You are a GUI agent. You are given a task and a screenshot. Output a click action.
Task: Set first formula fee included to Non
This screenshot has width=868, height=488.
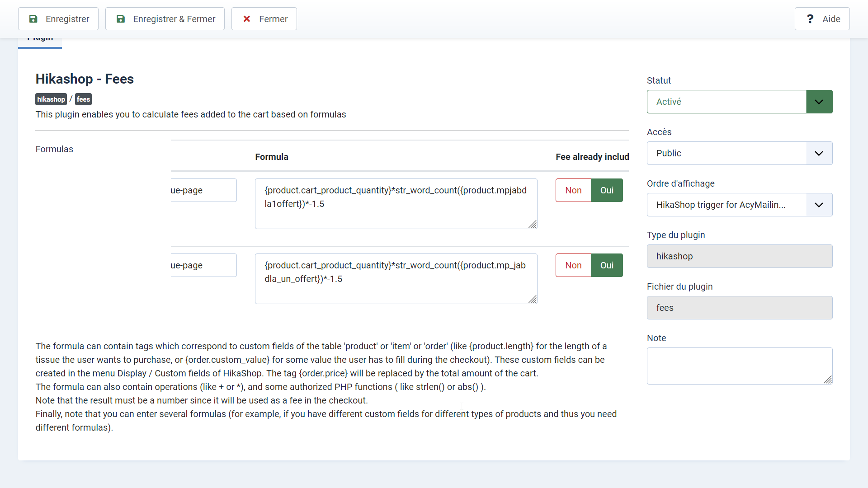pos(573,190)
